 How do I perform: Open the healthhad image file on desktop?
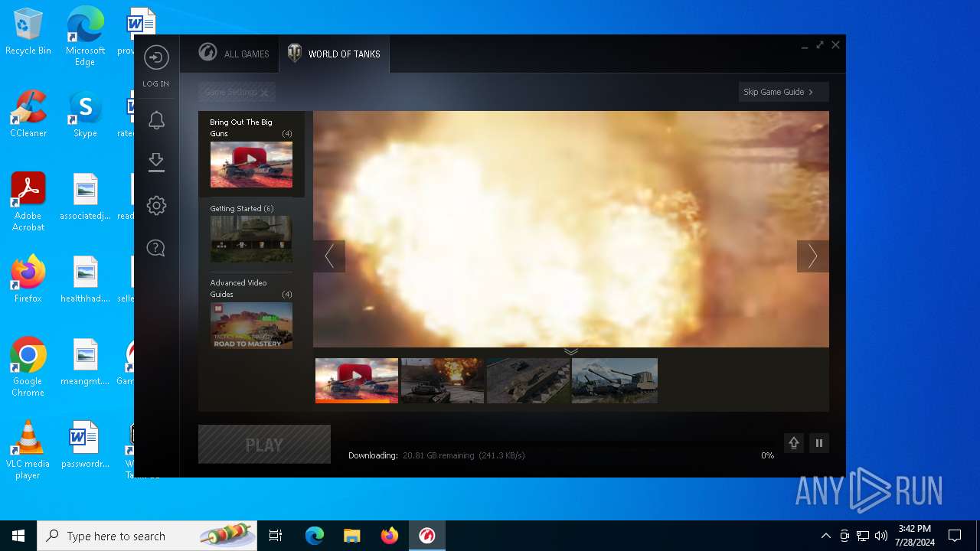85,280
